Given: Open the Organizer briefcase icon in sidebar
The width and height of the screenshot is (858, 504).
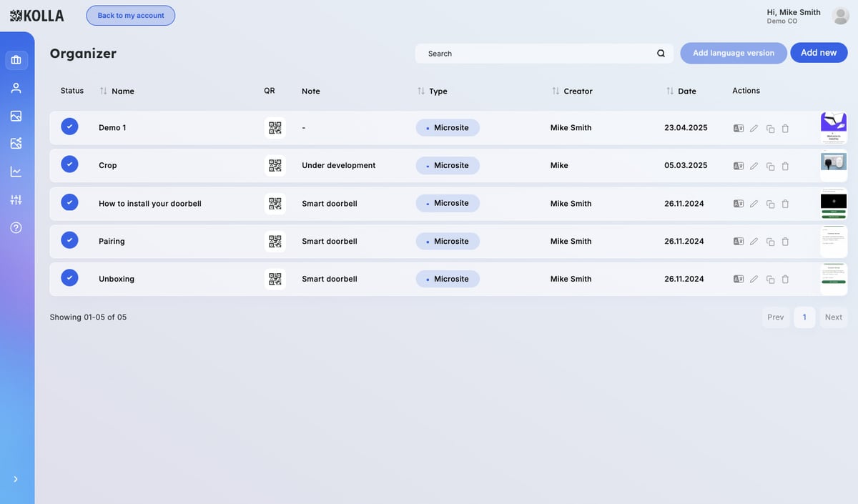Looking at the screenshot, I should 16,60.
